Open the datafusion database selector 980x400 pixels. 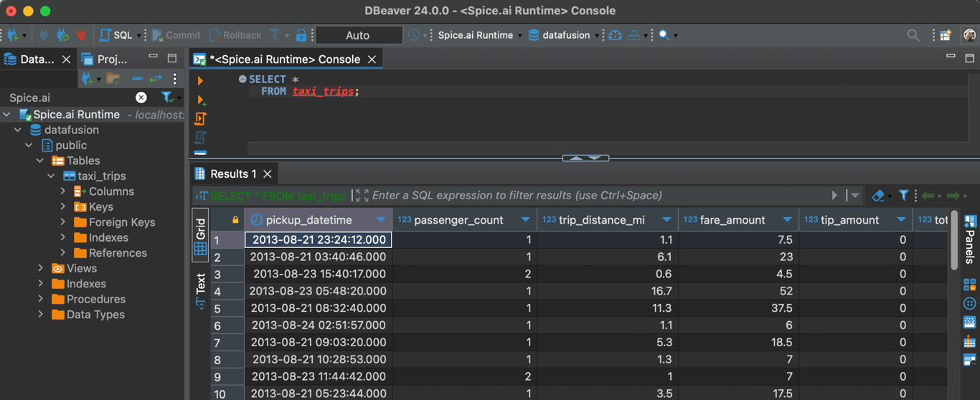click(564, 35)
